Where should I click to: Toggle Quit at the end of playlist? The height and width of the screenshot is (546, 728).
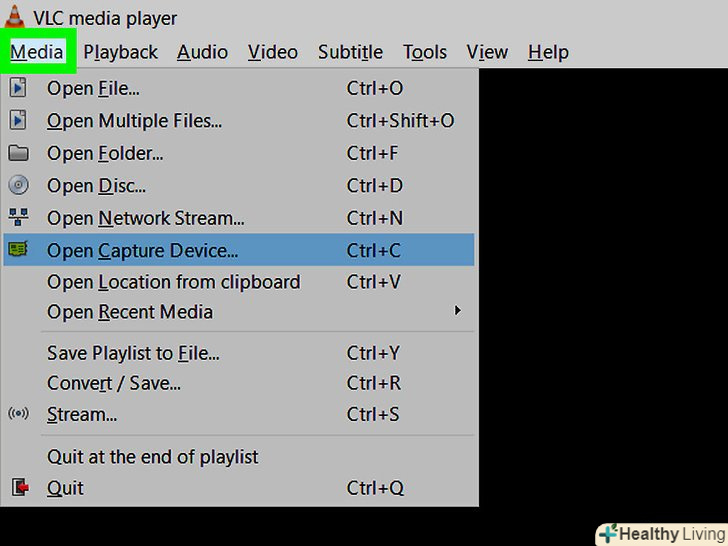(152, 457)
